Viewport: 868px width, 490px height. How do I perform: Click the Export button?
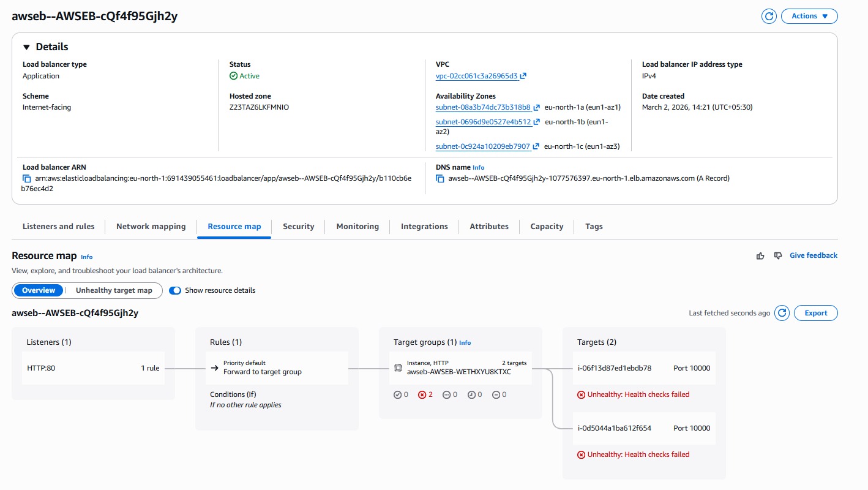[815, 313]
